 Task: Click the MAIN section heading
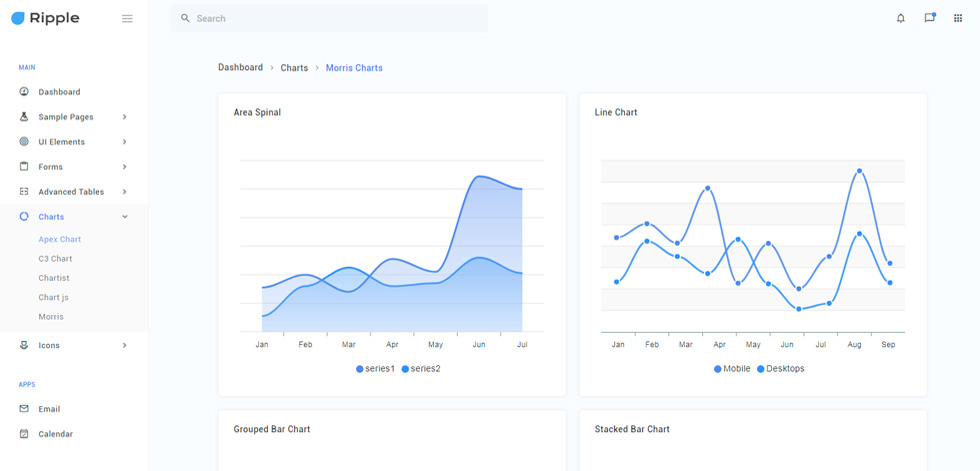pos(27,67)
